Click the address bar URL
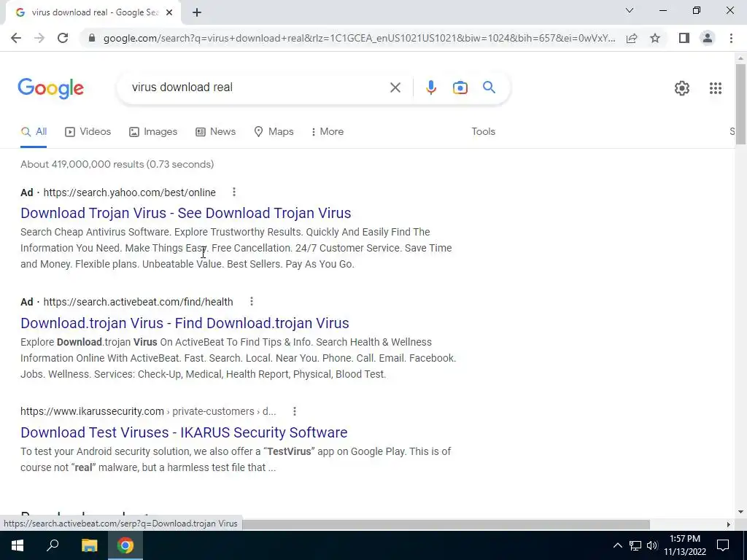Viewport: 747px width, 560px height. coord(359,38)
